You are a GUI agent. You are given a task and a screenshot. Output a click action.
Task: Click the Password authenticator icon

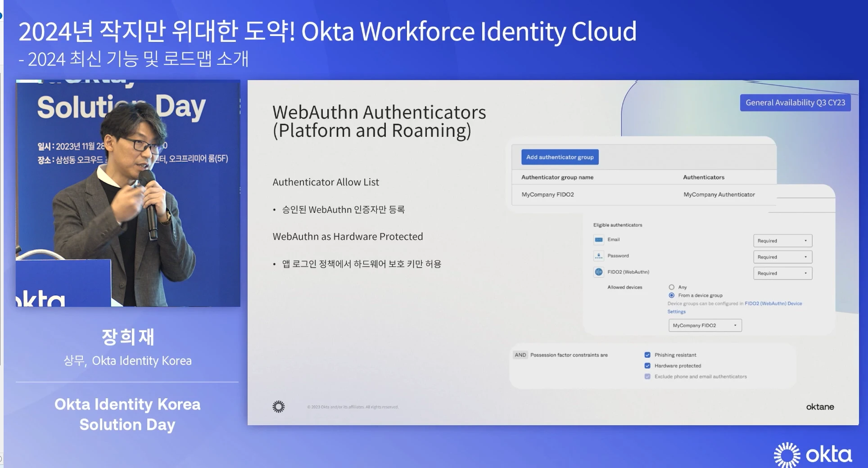click(599, 256)
